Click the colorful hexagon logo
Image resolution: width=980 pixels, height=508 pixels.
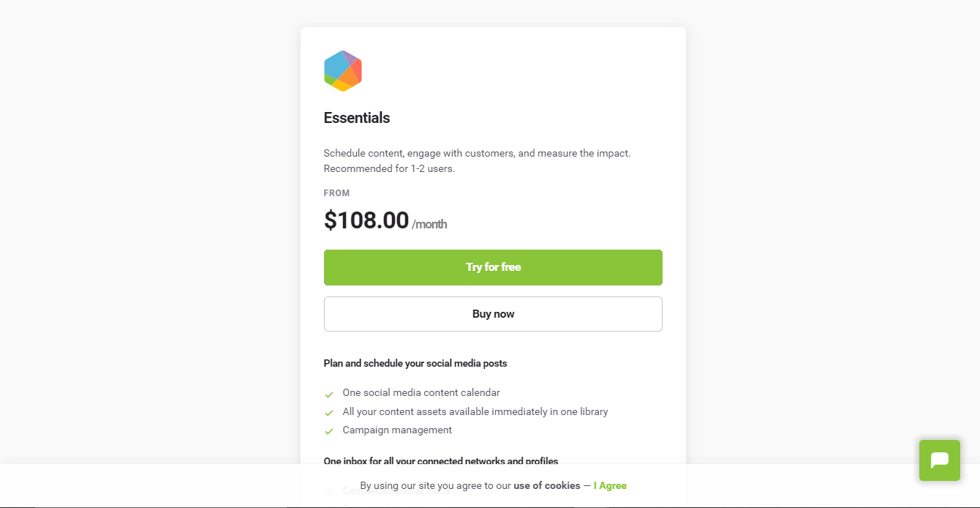[343, 71]
